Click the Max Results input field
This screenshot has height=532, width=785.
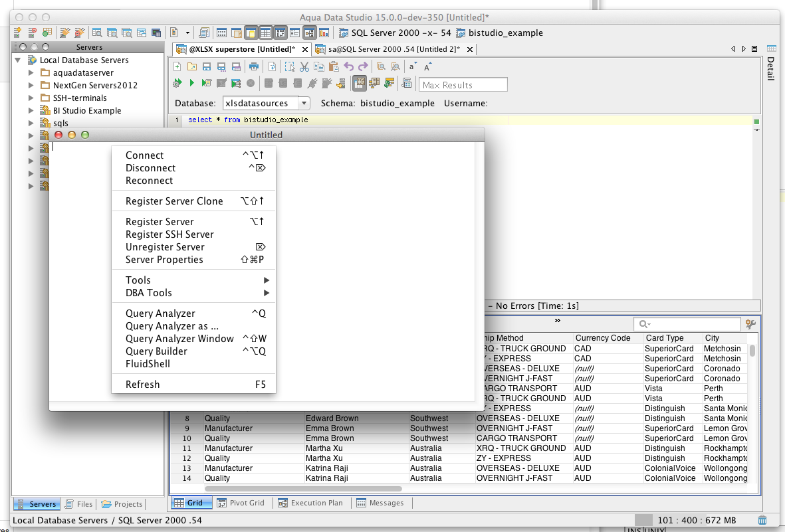pos(463,85)
